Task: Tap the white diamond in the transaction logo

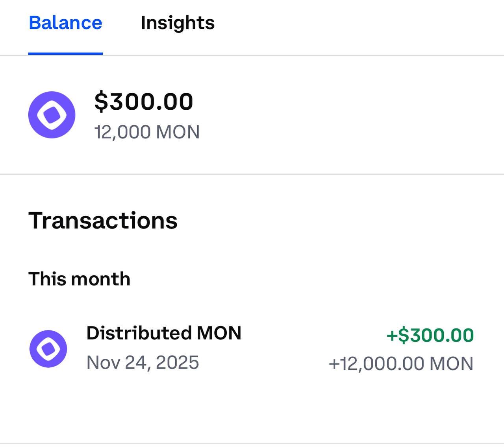Action: 48,349
